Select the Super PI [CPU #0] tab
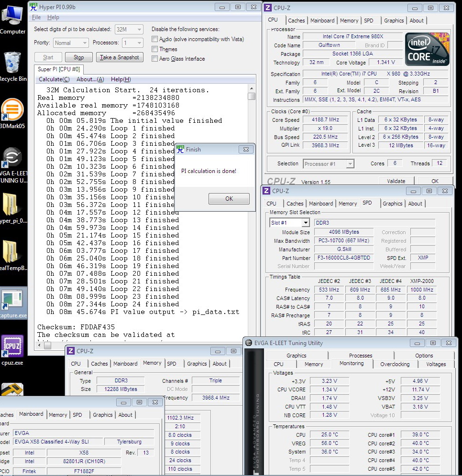This screenshot has width=462, height=476. click(59, 69)
